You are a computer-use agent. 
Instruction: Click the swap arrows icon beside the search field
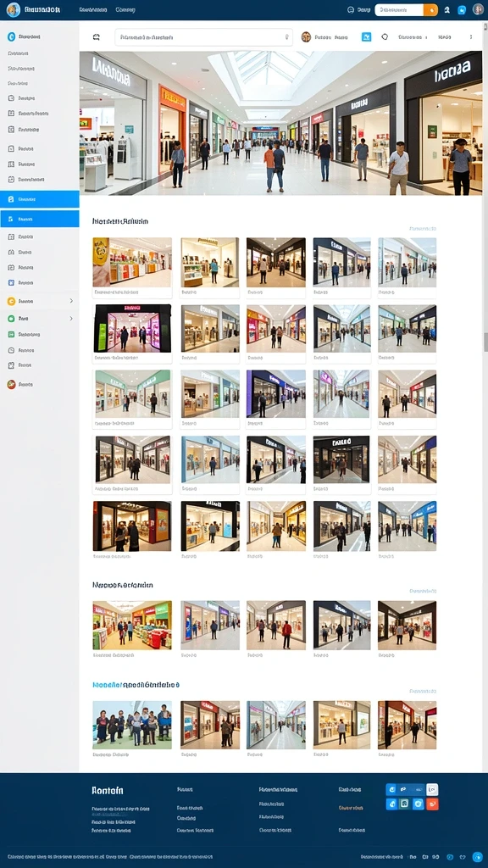(97, 37)
